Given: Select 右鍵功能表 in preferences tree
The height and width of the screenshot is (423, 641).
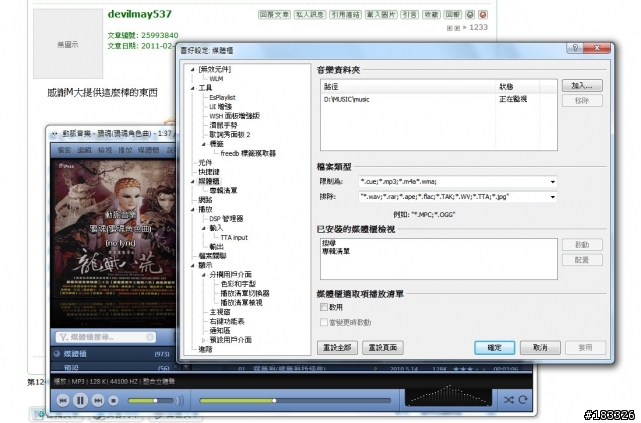Looking at the screenshot, I should click(226, 321).
